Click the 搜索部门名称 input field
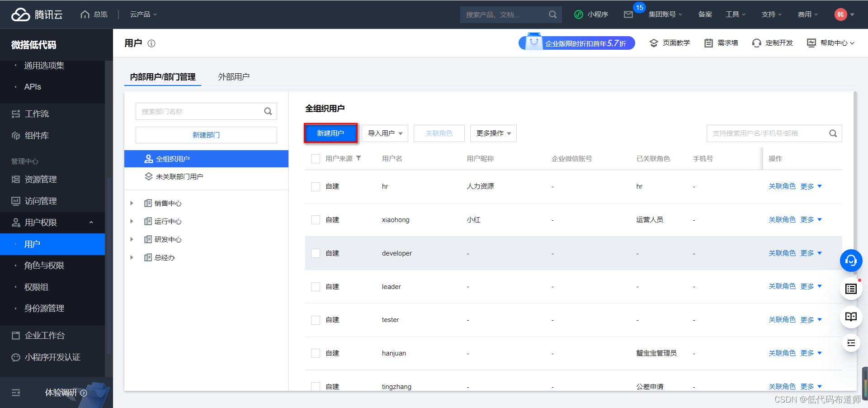868x408 pixels. 206,111
